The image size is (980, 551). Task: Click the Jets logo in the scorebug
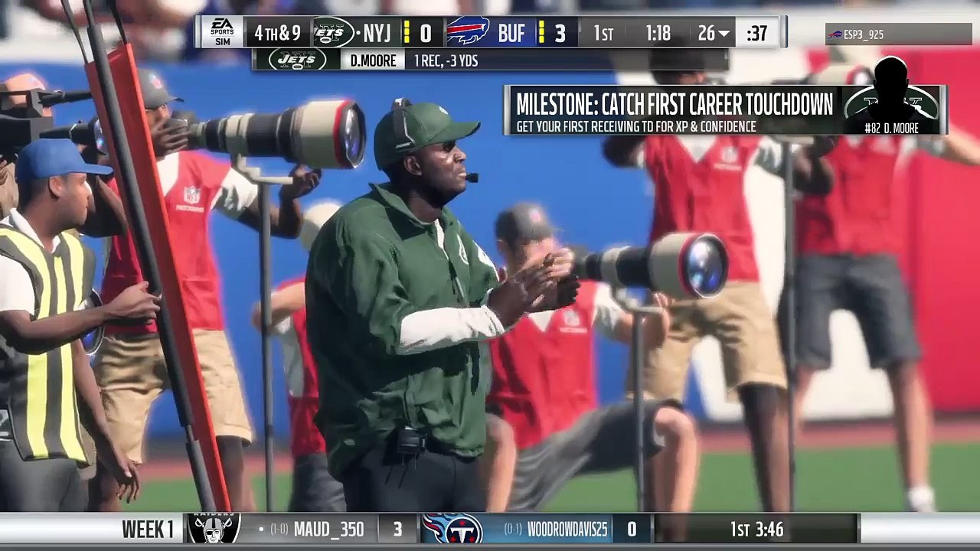333,33
